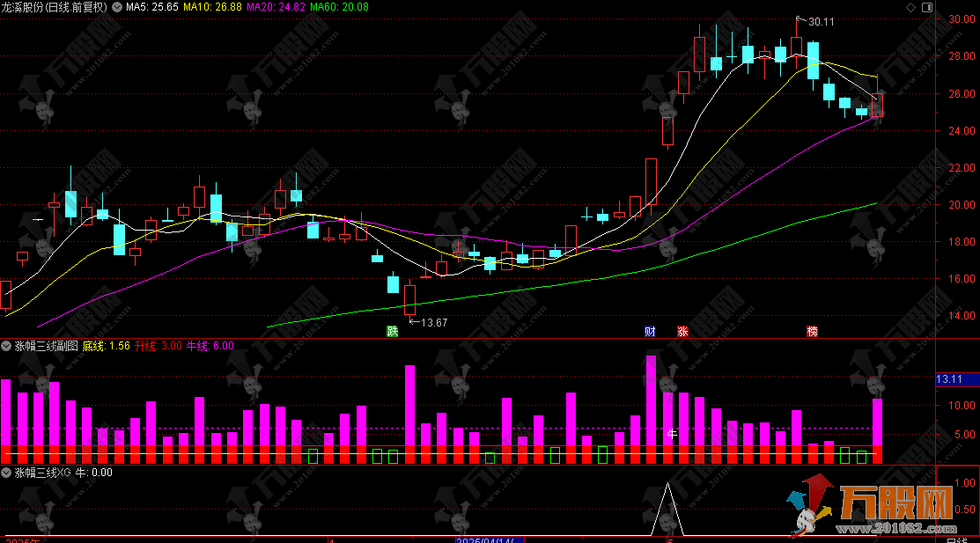Click the 14.00 price axis label

tap(962, 316)
